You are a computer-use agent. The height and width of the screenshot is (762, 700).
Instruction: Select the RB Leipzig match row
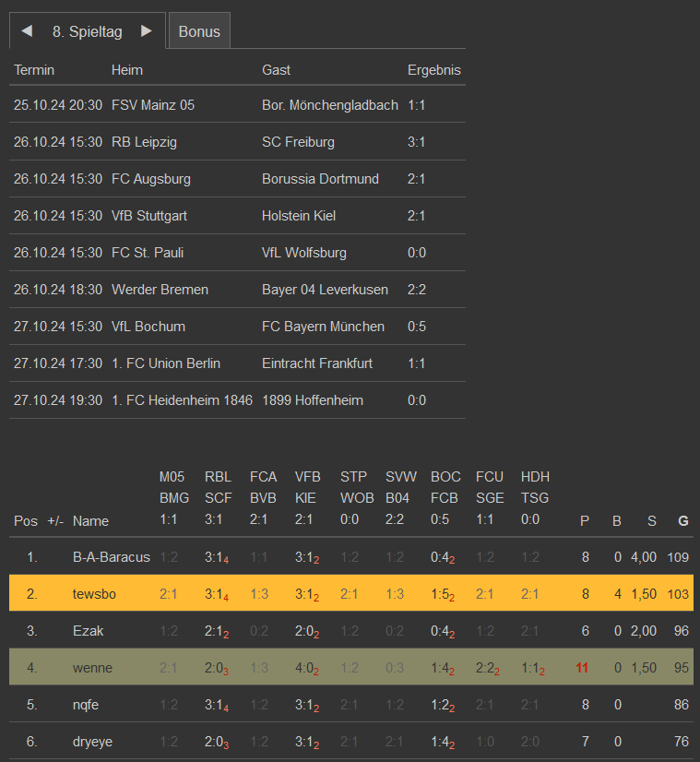tap(144, 142)
